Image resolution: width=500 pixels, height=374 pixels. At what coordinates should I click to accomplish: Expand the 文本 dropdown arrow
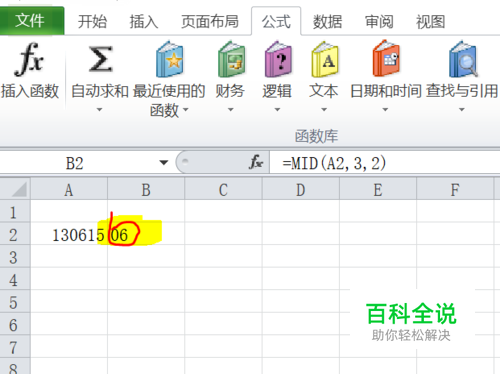pyautogui.click(x=324, y=109)
